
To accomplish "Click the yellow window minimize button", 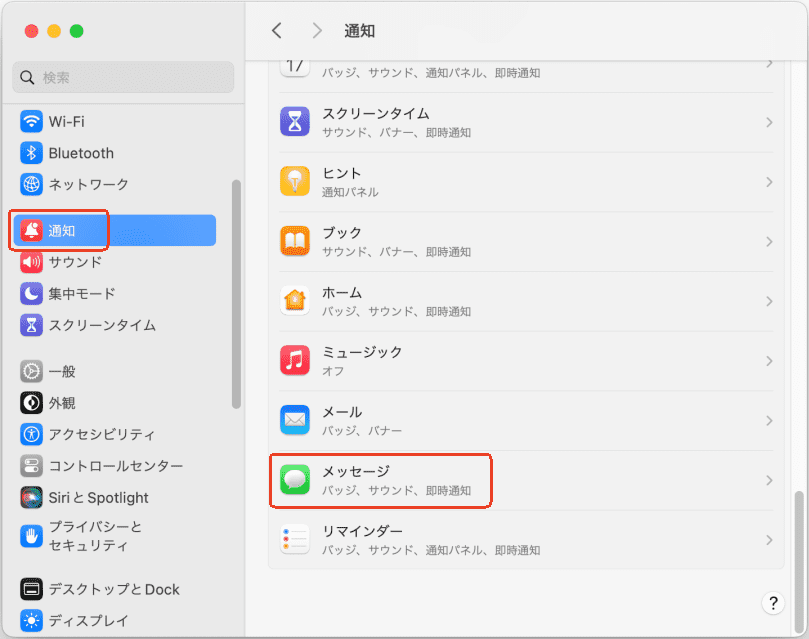I will [54, 31].
